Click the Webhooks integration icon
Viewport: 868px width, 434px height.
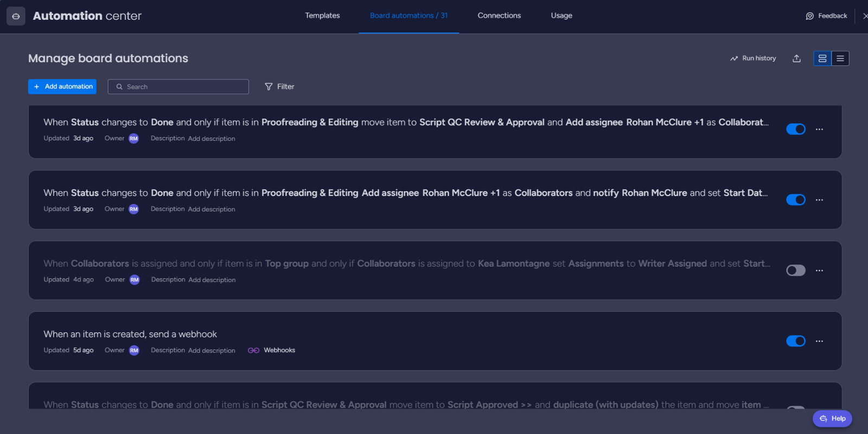coord(253,350)
